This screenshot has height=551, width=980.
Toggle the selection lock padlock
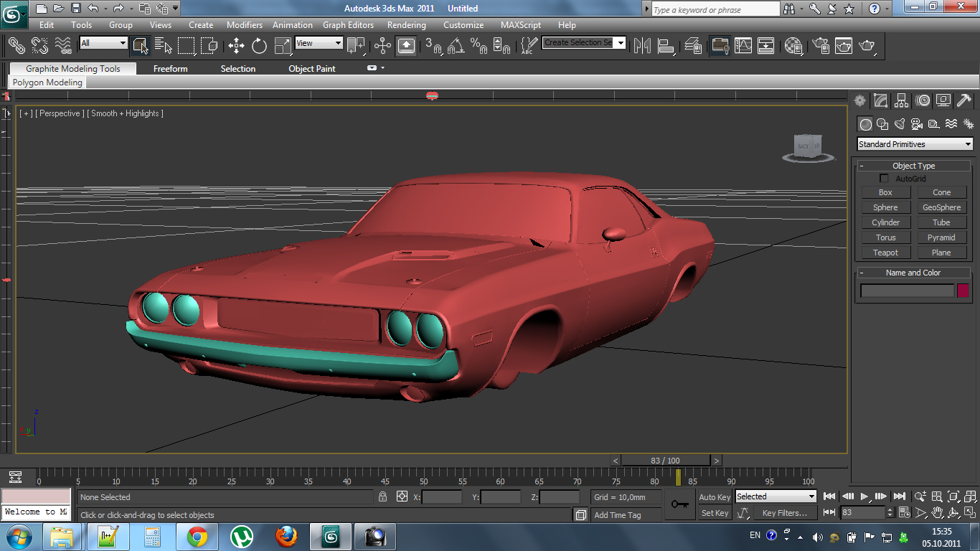pyautogui.click(x=382, y=496)
